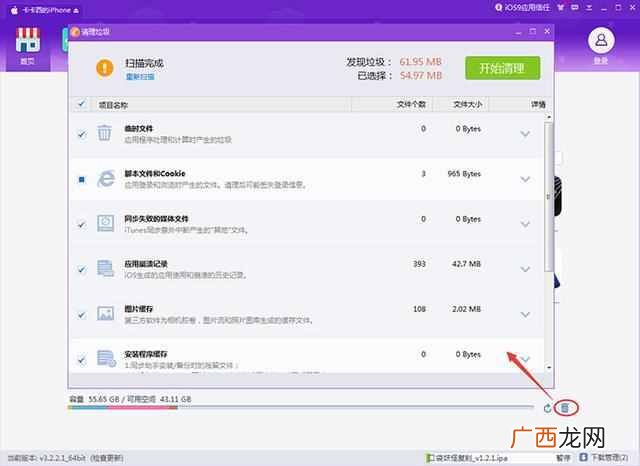Open the home store icon in main toolbar
640x466 pixels.
pos(28,40)
